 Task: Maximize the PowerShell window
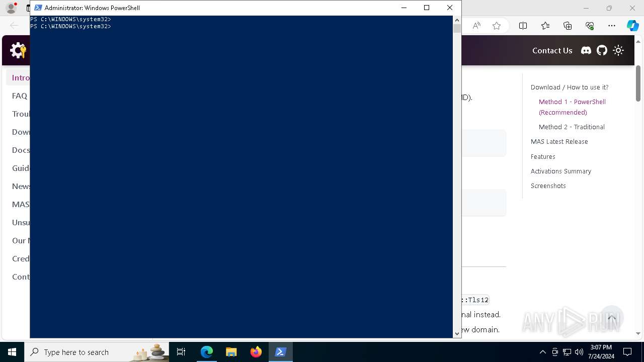pyautogui.click(x=427, y=8)
